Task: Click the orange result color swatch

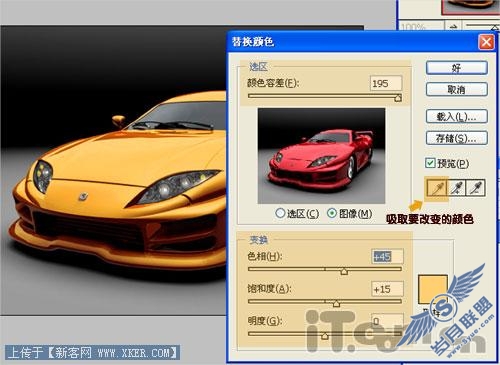Action: 433,289
